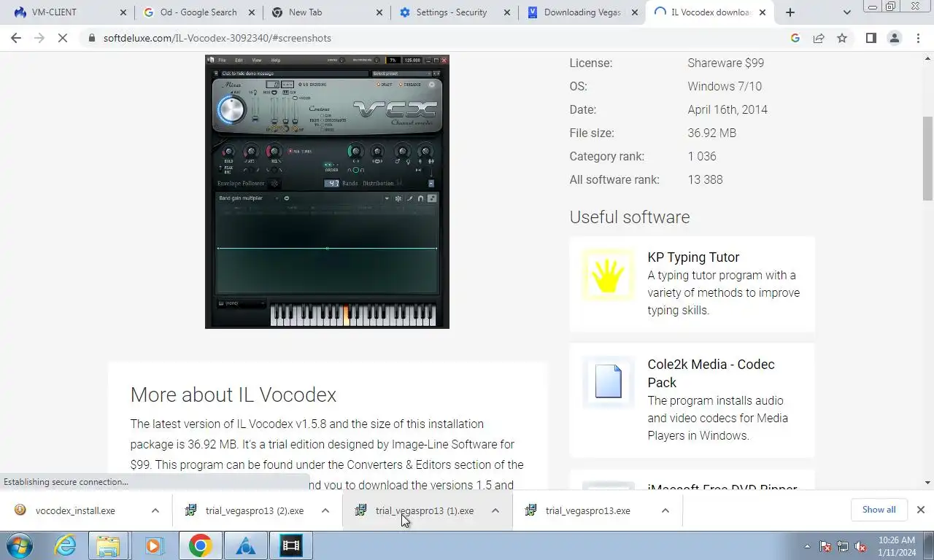This screenshot has height=560, width=934.
Task: Click the Chrome taskbar icon
Action: point(200,545)
